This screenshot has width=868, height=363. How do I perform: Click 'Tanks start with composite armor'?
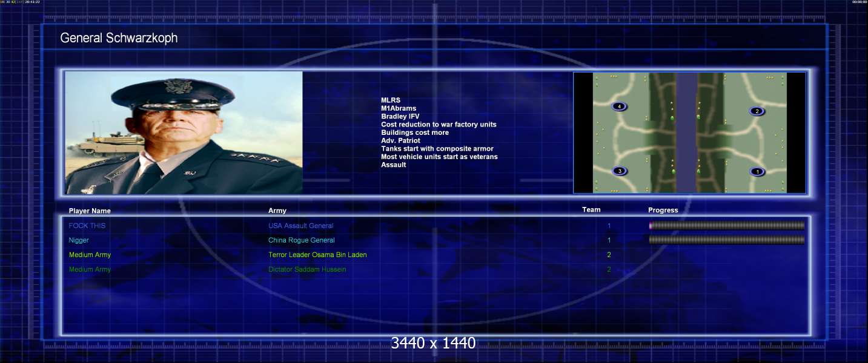point(437,149)
